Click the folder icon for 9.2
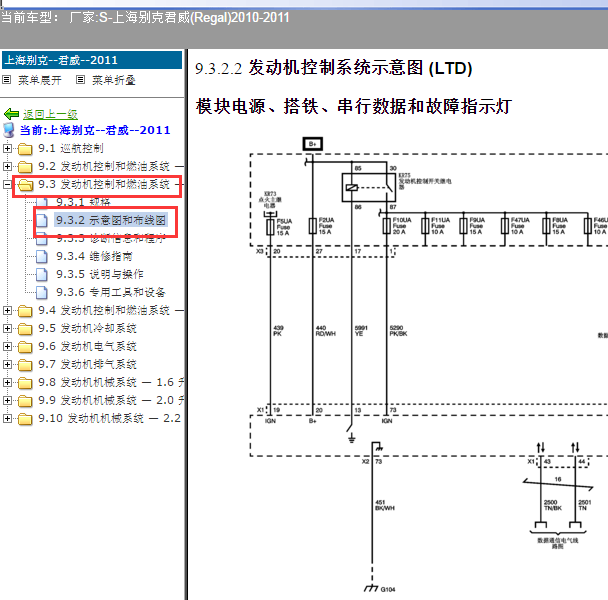The image size is (608, 600). pyautogui.click(x=25, y=167)
